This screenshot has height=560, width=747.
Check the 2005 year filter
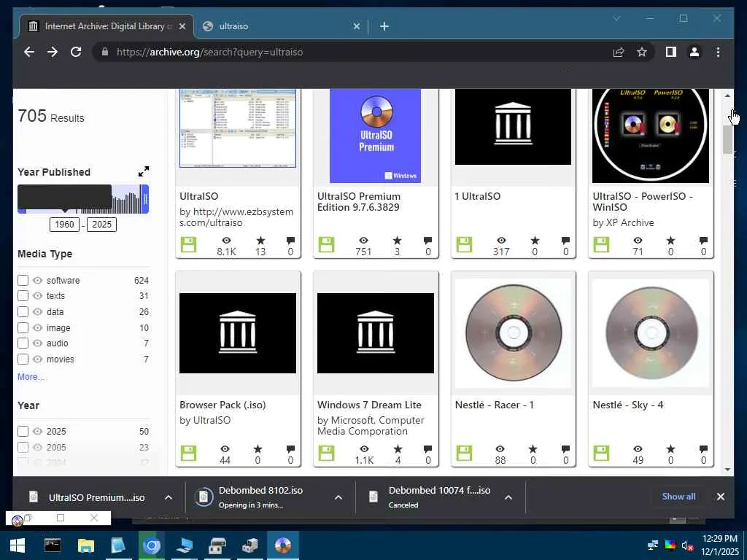tap(23, 447)
